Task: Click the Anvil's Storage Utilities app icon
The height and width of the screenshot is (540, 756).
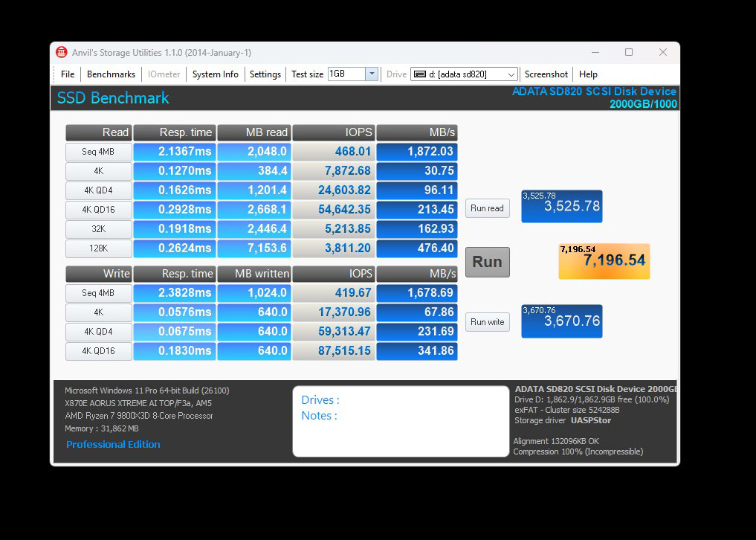Action: coord(62,52)
